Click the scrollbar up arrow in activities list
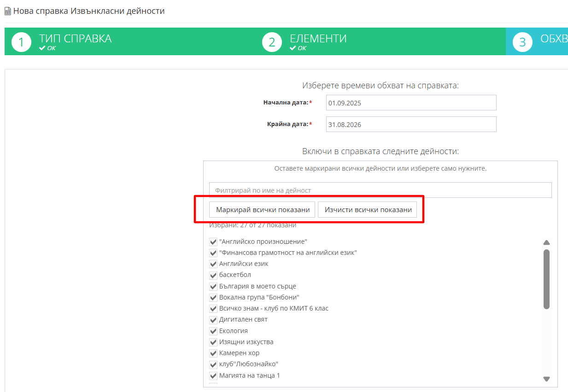 [x=547, y=242]
